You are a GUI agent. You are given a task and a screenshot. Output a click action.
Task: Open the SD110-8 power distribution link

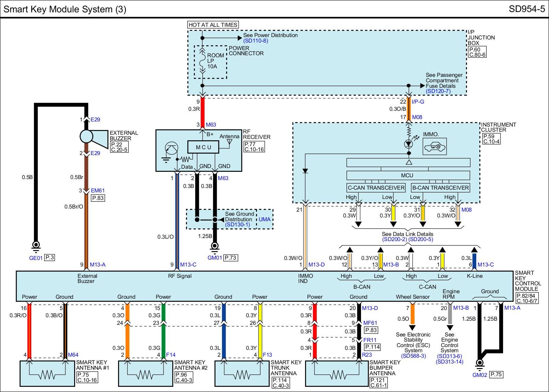[x=256, y=41]
